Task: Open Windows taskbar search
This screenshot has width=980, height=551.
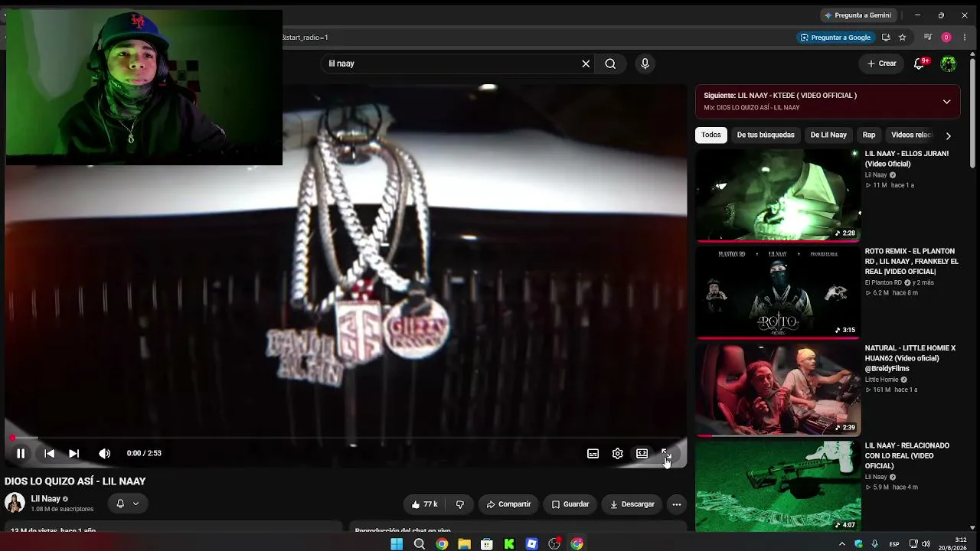Action: tap(420, 544)
